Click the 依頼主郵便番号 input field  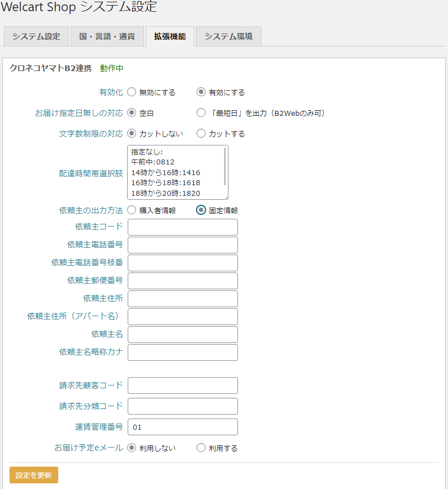coord(183,281)
